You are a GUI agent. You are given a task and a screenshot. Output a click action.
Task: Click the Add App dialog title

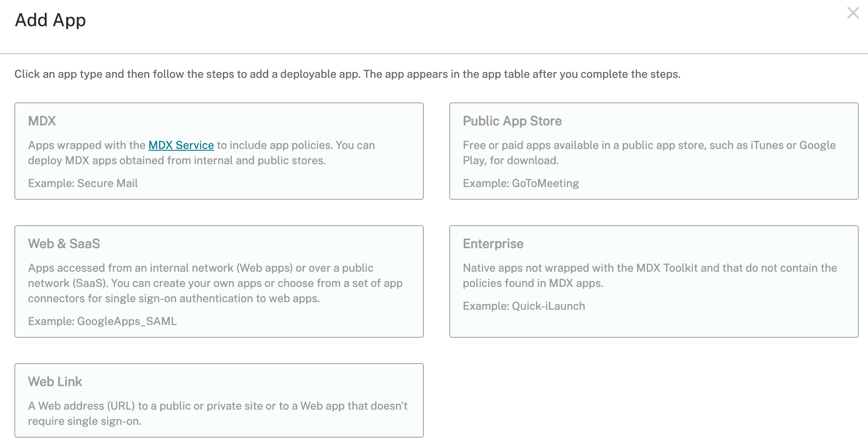pyautogui.click(x=50, y=20)
